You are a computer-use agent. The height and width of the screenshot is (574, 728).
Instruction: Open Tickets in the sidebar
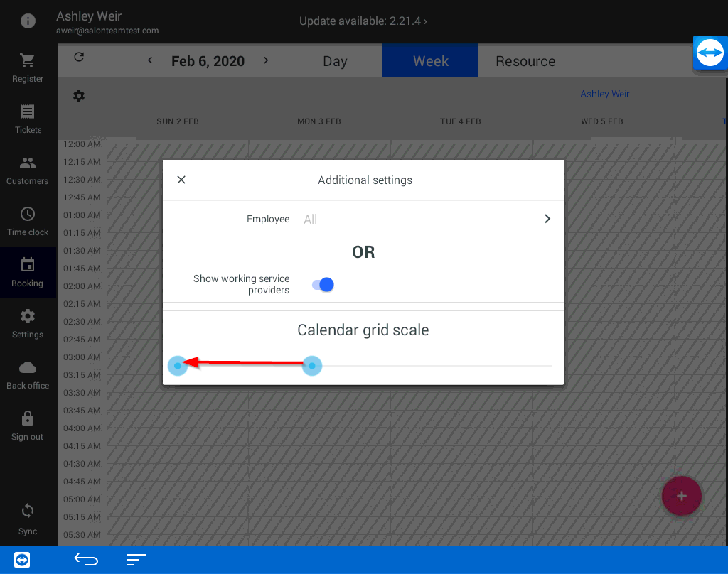click(x=28, y=112)
